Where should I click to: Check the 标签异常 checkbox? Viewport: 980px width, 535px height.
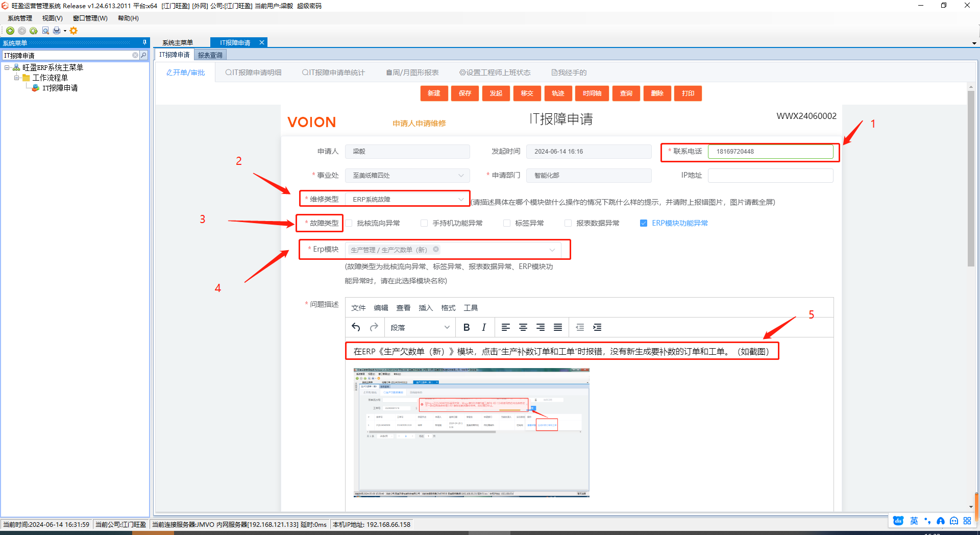(x=507, y=223)
